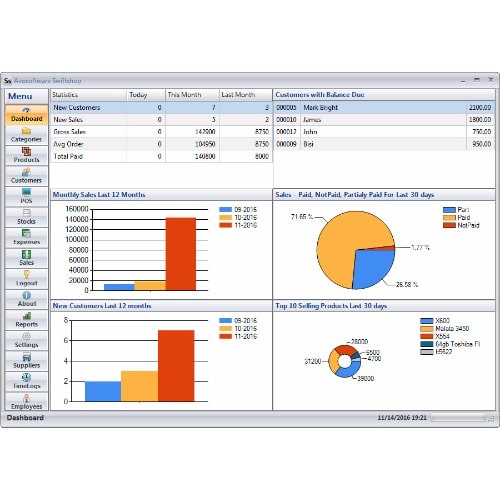Screen dimensions: 500x500
Task: Select the Total Paid statistics row
Action: (x=161, y=156)
